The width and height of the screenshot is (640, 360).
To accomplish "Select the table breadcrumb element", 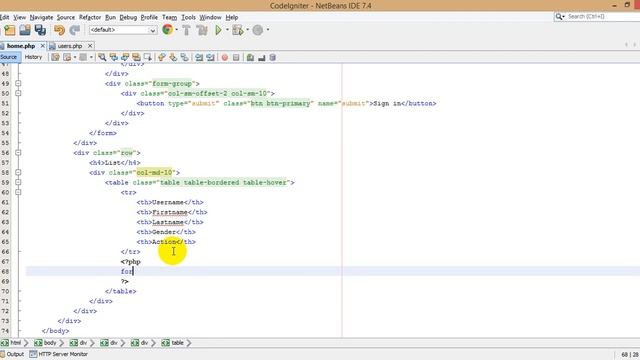I will [173, 343].
